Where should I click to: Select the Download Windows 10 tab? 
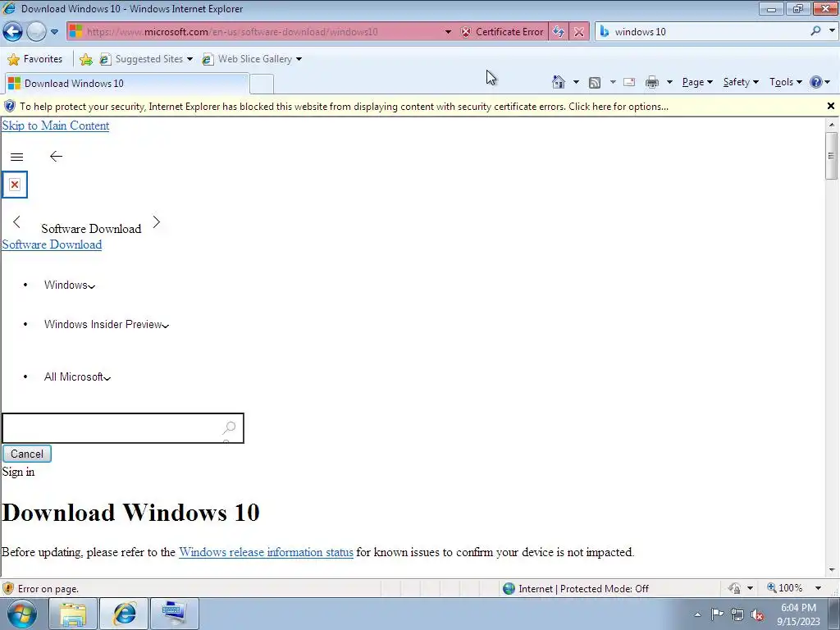click(126, 83)
